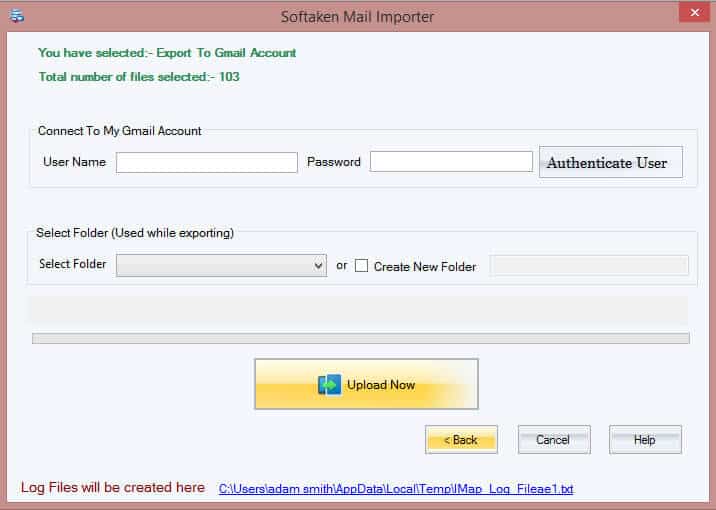716x510 pixels.
Task: Click the new folder name field
Action: point(589,266)
